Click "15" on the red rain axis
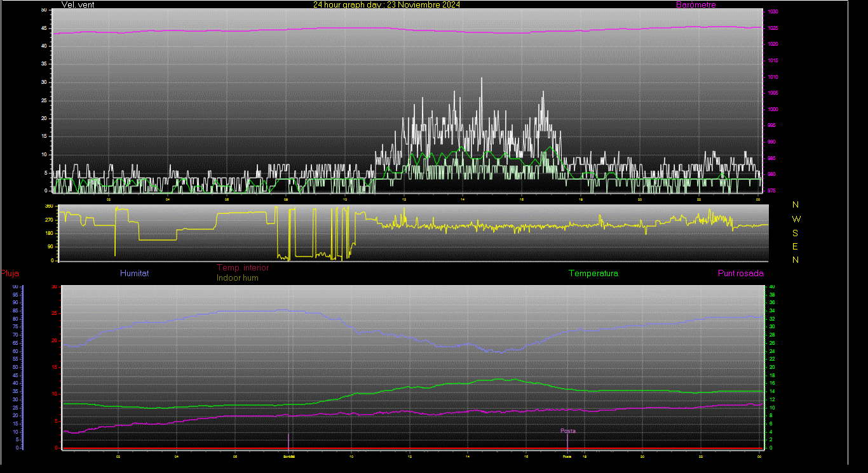The height and width of the screenshot is (473, 868). (55, 367)
